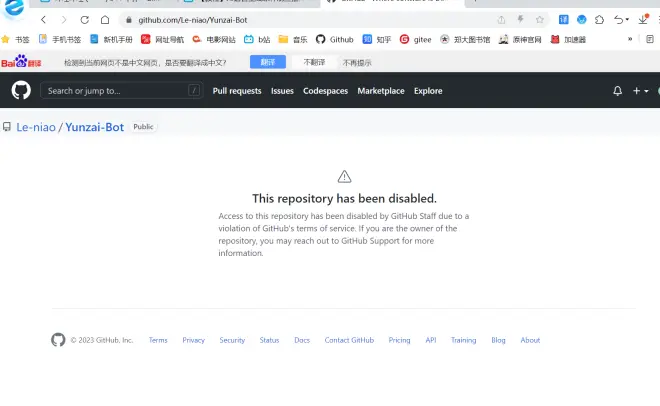Expand the bookmarks bar overflow chevron
Screen dimensions: 660x406
coord(630,39)
